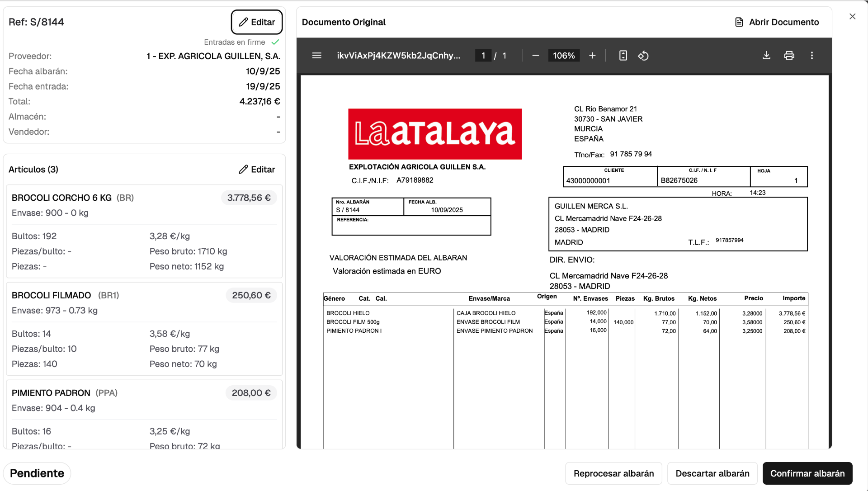Click GUILLEN MERCA S.L. in the PDF
This screenshot has height=491, width=868.
(x=591, y=206)
